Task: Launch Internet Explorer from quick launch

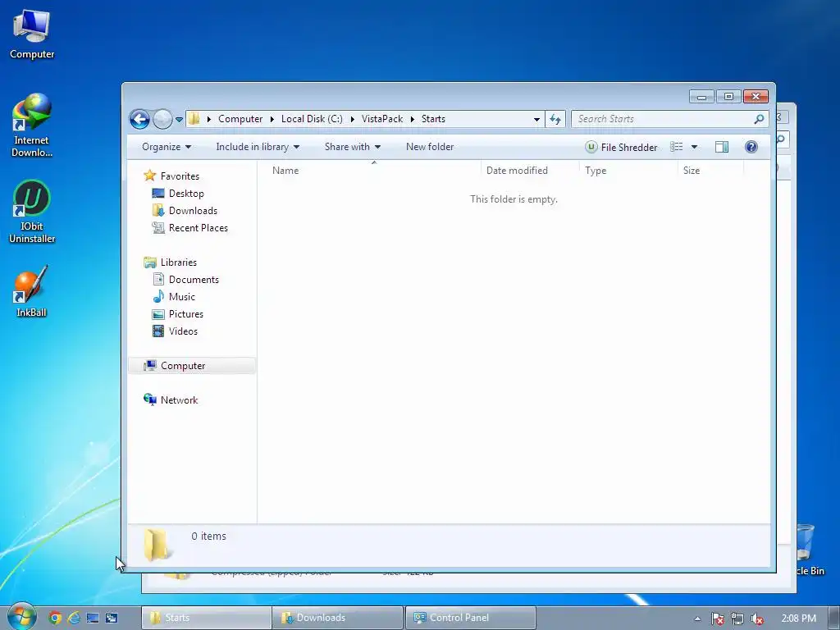Action: (73, 618)
